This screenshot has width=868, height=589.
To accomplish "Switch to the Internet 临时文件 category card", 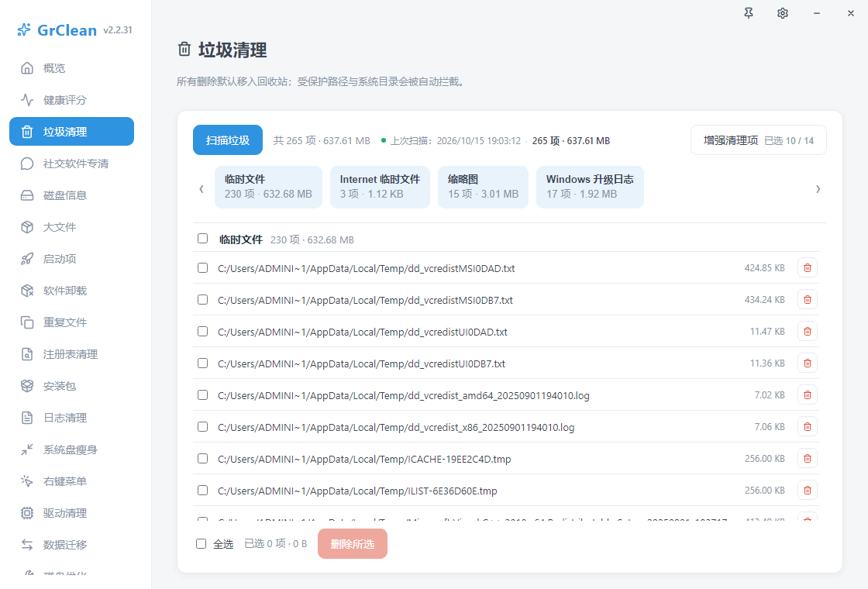I will (x=380, y=187).
